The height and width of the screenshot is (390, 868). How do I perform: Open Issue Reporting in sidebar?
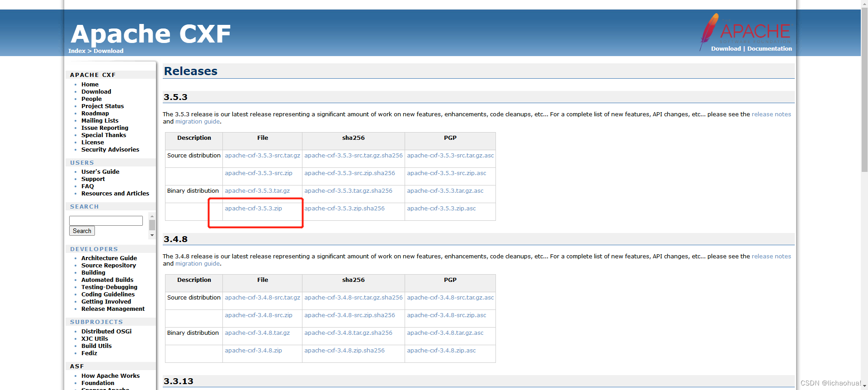coord(105,128)
